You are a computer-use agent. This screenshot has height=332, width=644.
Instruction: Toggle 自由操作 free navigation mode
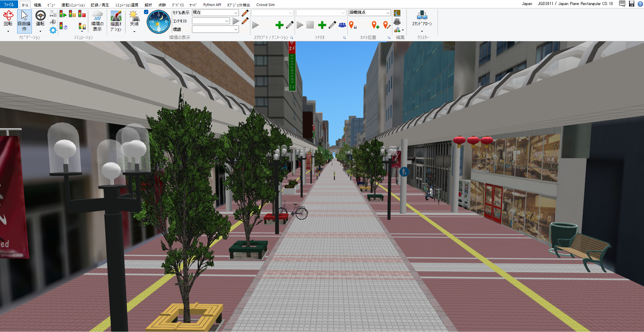24,21
